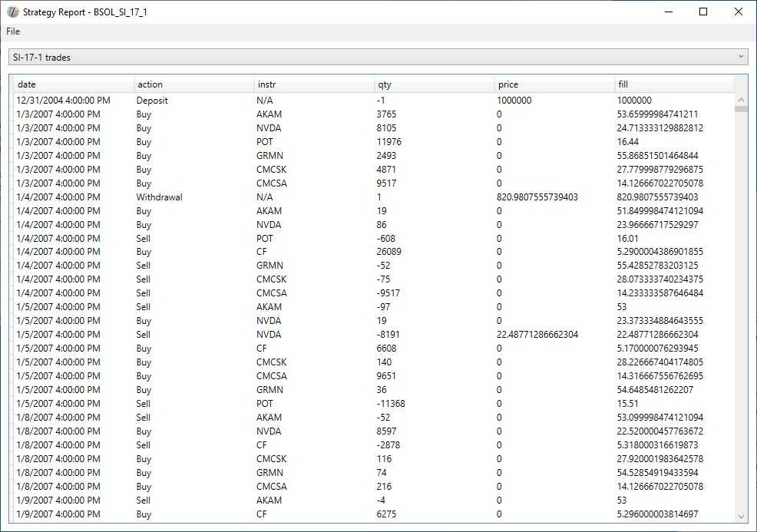The height and width of the screenshot is (532, 757).
Task: Click fill value 28.226667404174805
Action: [660, 362]
